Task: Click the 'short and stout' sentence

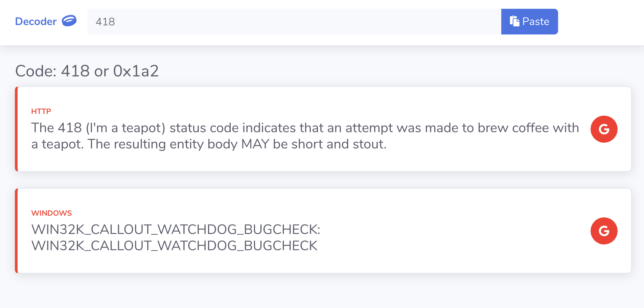Action: coord(237,144)
